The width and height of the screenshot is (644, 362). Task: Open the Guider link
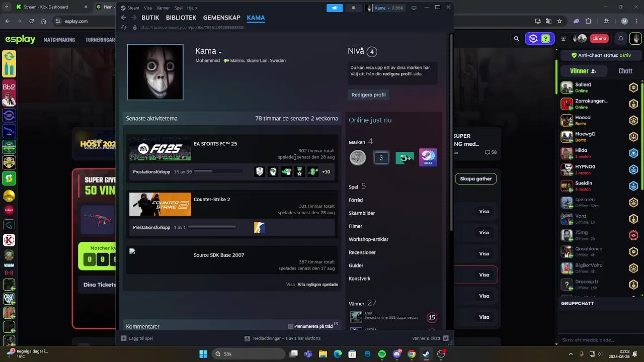(x=356, y=265)
